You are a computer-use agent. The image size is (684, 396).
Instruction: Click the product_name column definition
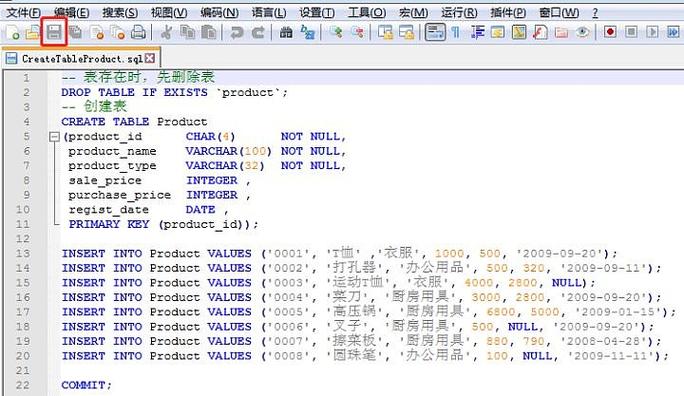click(x=207, y=151)
